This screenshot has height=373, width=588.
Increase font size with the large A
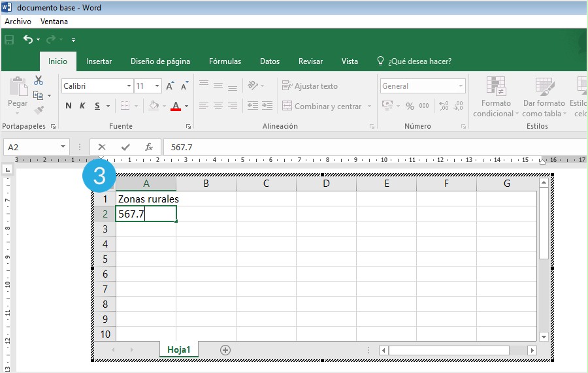[170, 86]
